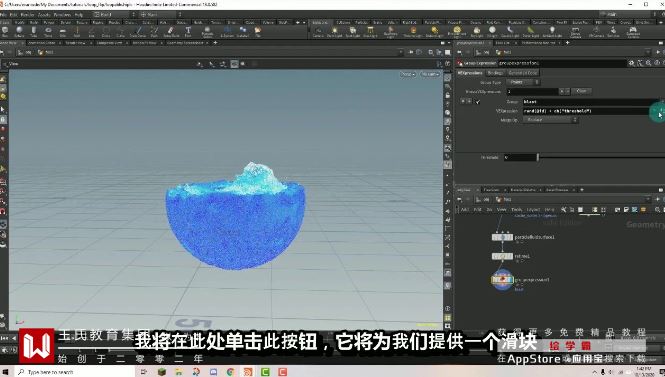The width and height of the screenshot is (665, 377).
Task: Open the network editor Tools menu
Action: coord(517,209)
